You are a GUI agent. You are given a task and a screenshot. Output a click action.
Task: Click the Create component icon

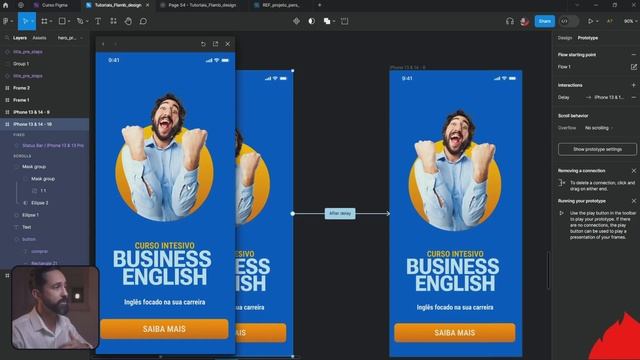296,21
